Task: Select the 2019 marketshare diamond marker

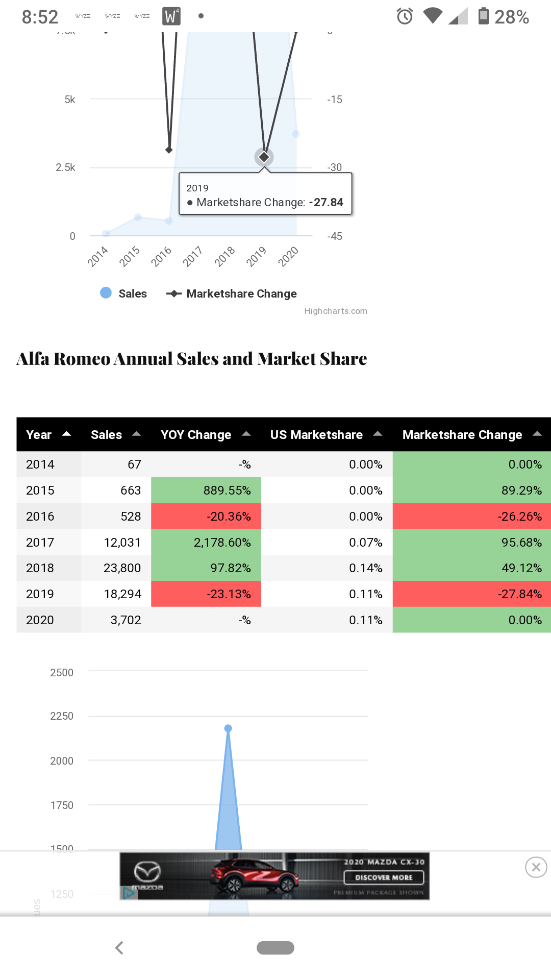Action: [264, 157]
